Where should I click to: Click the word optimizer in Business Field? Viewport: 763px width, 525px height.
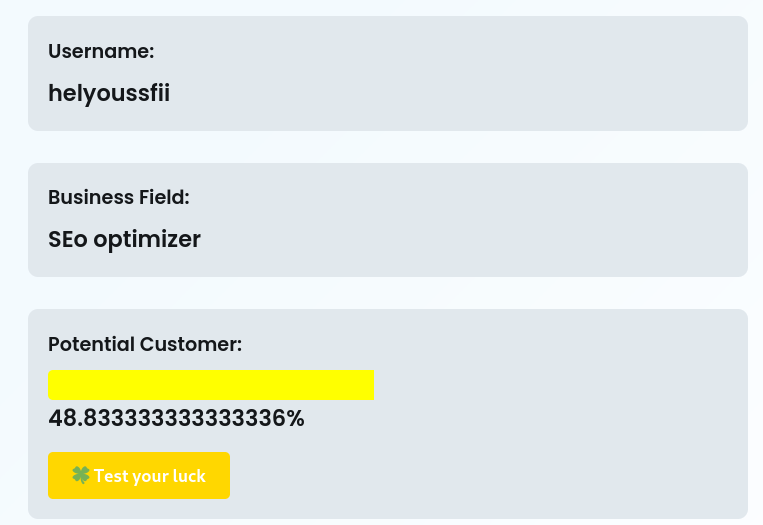pos(147,239)
